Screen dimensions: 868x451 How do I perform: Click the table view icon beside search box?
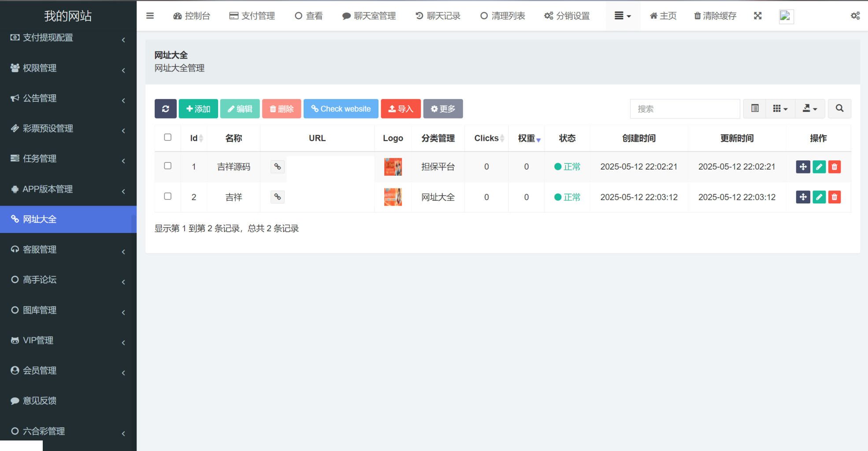point(754,109)
